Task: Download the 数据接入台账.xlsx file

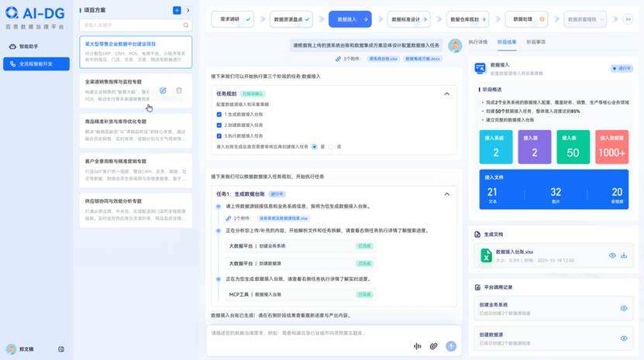Action: click(624, 255)
